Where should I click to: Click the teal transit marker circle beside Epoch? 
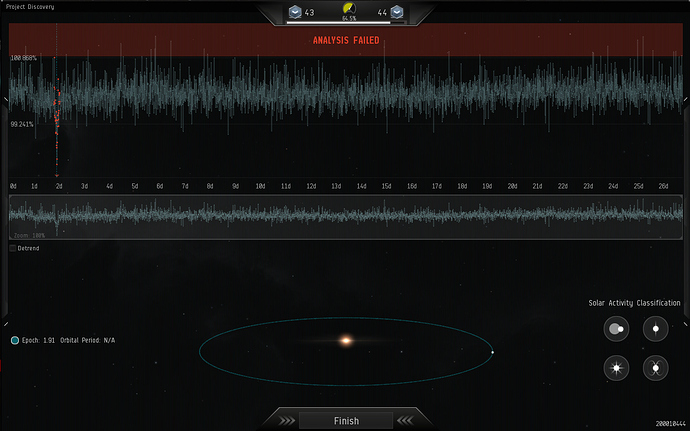pyautogui.click(x=15, y=340)
